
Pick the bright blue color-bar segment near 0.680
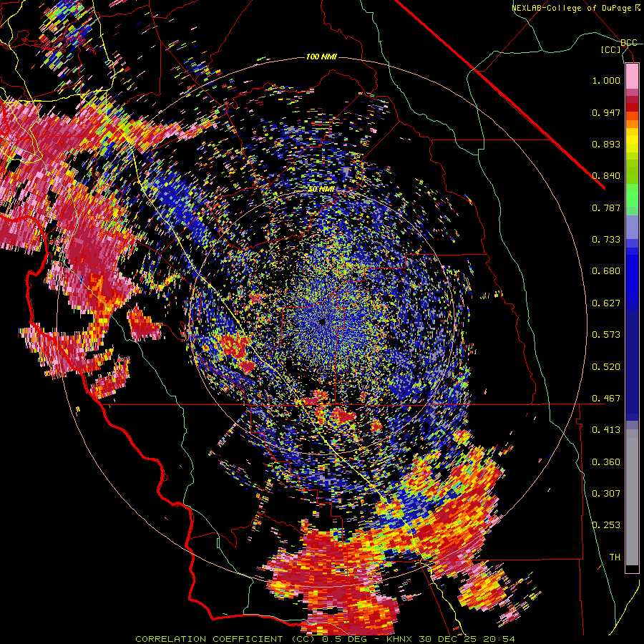[x=632, y=275]
